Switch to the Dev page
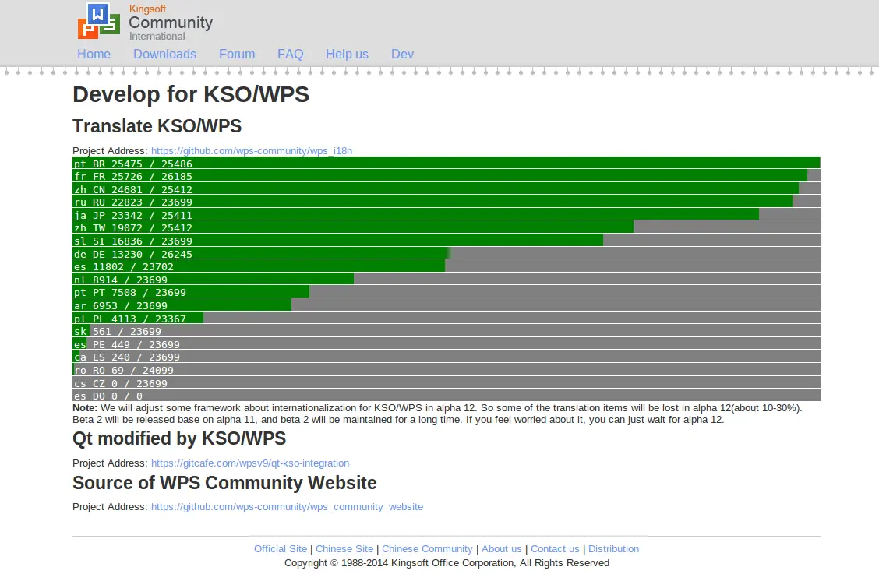The height and width of the screenshot is (588, 879). [x=402, y=55]
